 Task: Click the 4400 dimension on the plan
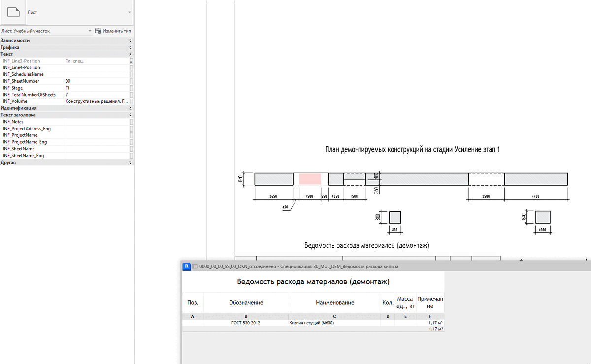535,196
